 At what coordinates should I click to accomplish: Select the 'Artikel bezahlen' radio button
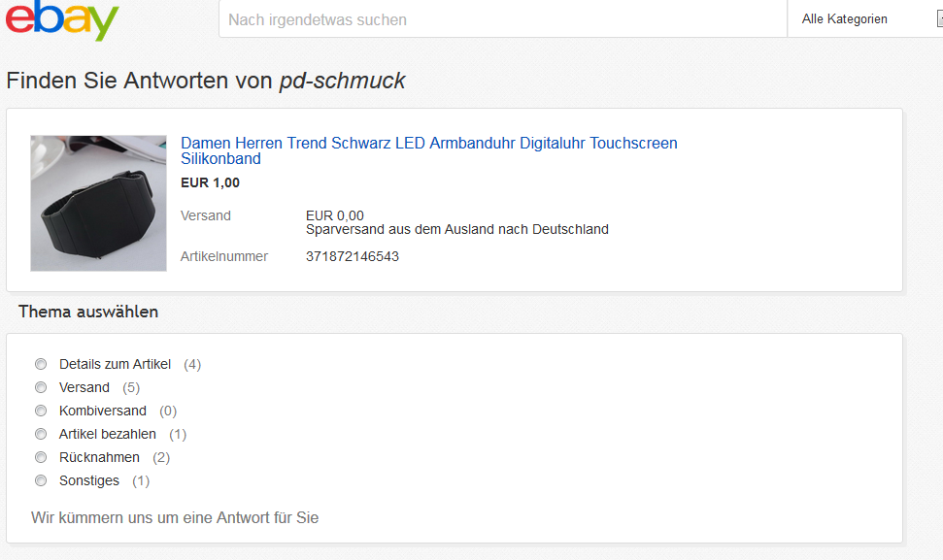[x=41, y=434]
